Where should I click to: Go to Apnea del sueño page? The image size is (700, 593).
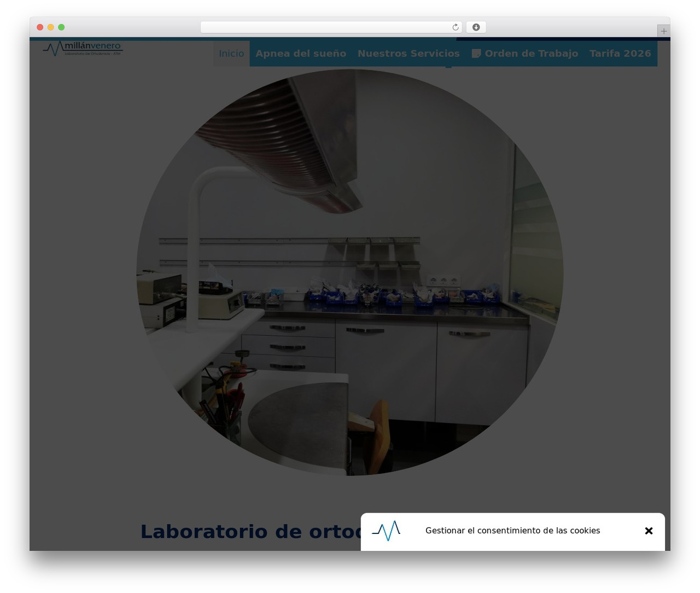coord(301,54)
